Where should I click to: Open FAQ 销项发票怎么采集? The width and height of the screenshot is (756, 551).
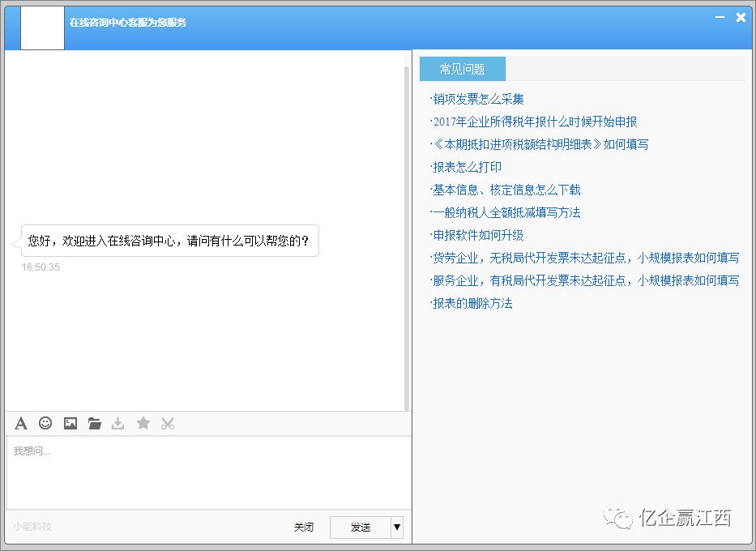(476, 99)
